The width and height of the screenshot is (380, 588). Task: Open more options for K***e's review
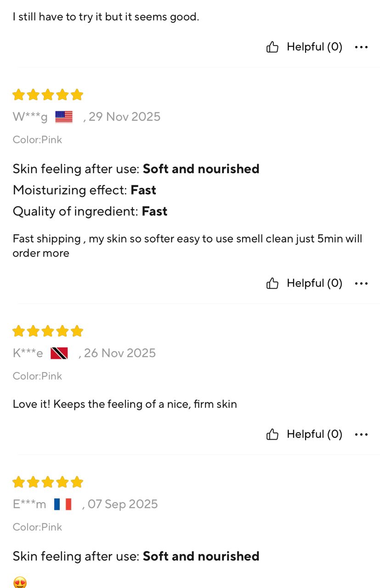pos(361,435)
